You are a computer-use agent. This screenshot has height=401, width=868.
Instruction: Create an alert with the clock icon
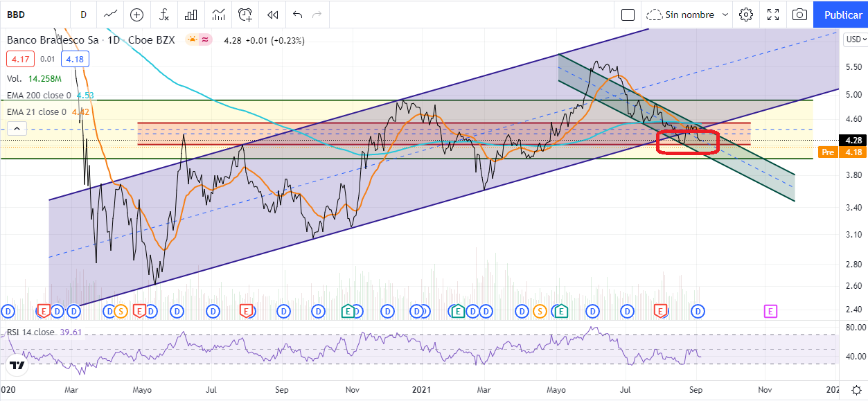246,15
